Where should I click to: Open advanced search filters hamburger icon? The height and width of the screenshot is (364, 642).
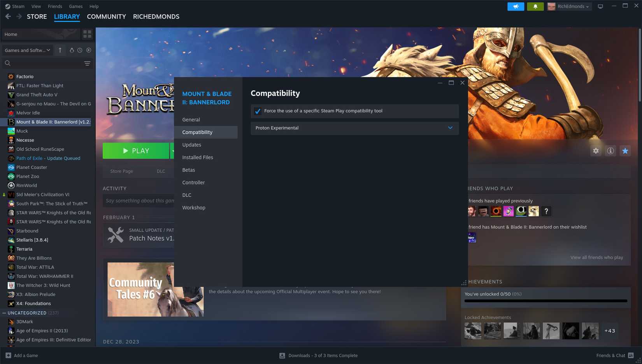tap(87, 63)
